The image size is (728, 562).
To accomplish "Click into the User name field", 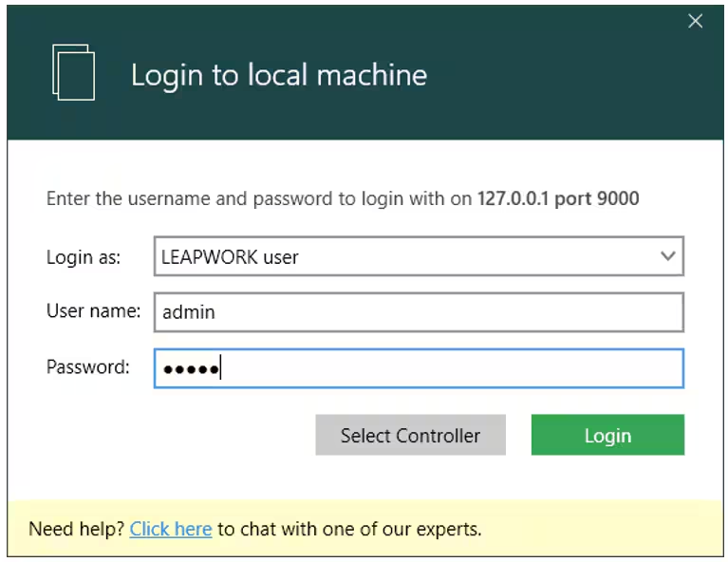I will tap(418, 311).
